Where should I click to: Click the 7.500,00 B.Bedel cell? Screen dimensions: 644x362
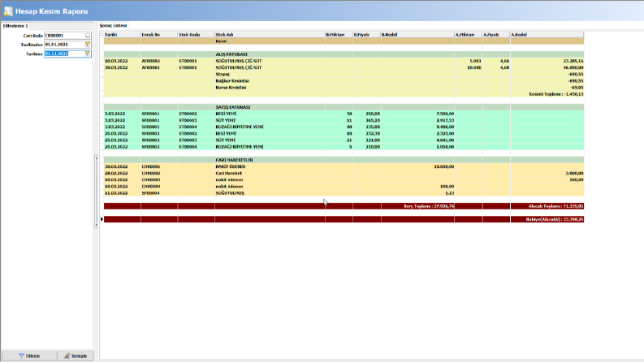point(417,114)
